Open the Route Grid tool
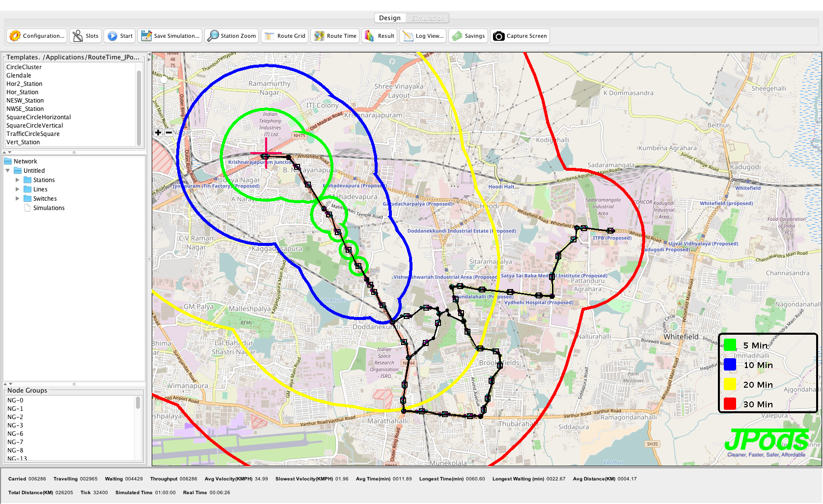The height and width of the screenshot is (504, 823). coord(270,36)
